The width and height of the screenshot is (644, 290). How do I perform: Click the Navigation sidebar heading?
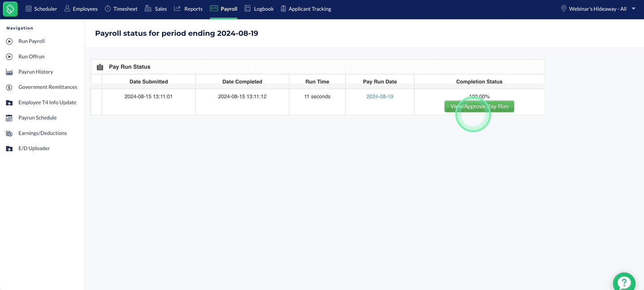click(x=20, y=28)
